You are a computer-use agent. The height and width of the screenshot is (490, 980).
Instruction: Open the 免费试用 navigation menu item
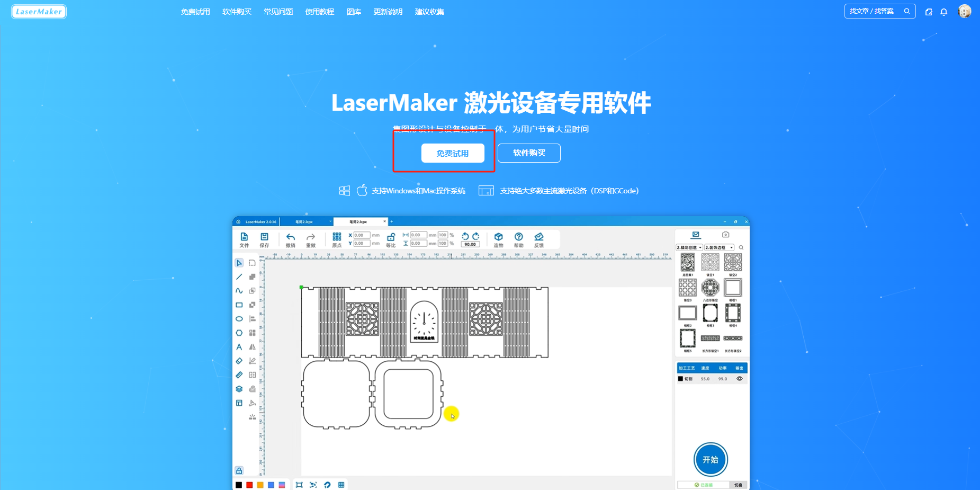[195, 12]
